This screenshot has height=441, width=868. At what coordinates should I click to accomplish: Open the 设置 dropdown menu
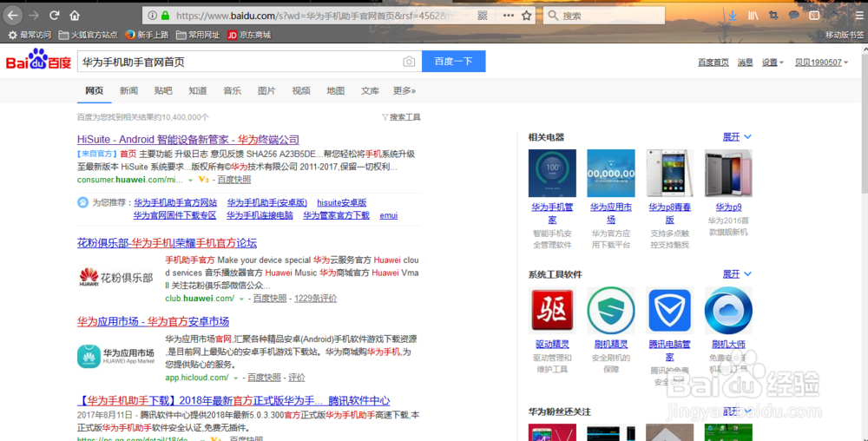point(773,63)
